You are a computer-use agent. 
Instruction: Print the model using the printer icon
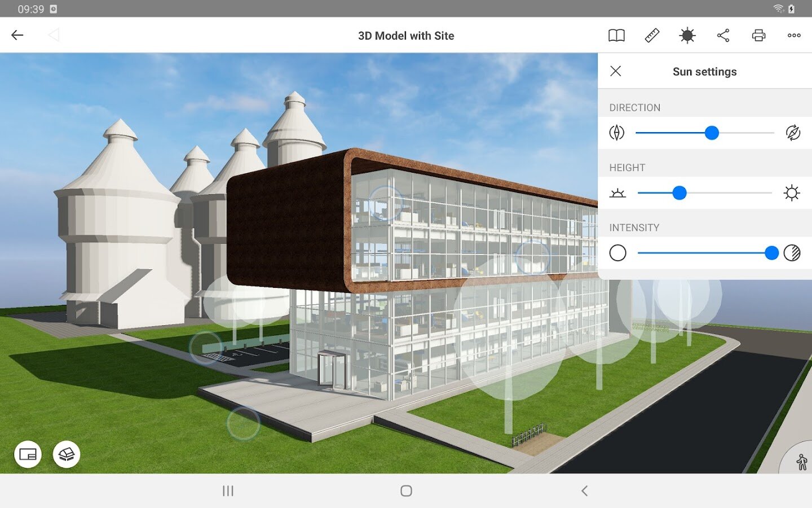coord(758,35)
